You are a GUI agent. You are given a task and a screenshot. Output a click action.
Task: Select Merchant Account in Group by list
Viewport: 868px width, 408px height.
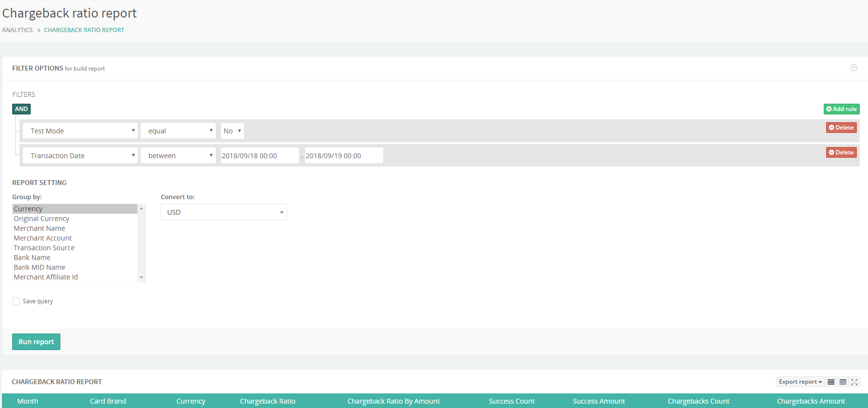(75, 238)
